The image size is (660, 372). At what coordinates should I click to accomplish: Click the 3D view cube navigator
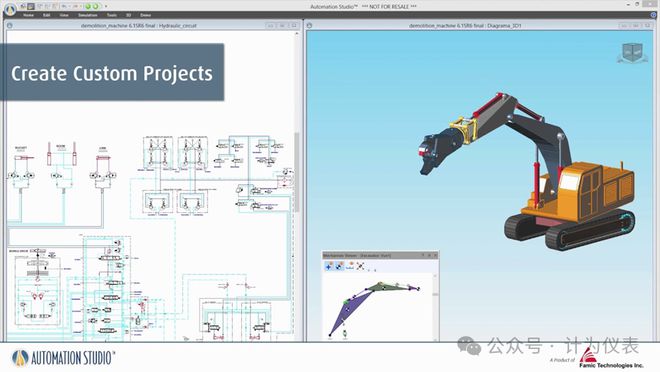[632, 53]
